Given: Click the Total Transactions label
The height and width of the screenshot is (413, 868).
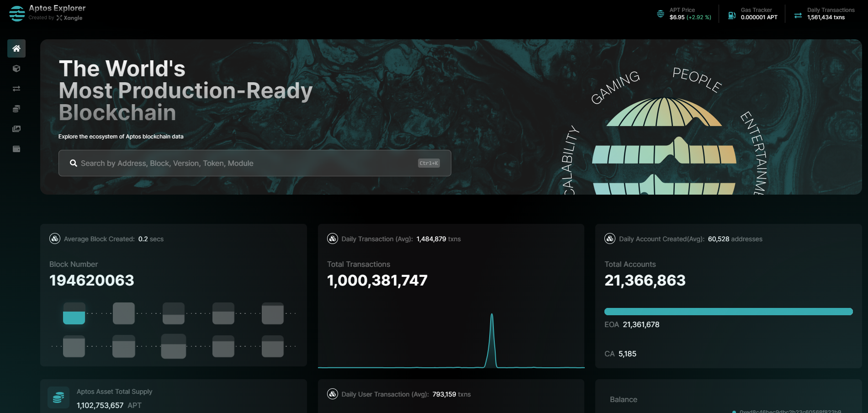Looking at the screenshot, I should click(x=359, y=264).
